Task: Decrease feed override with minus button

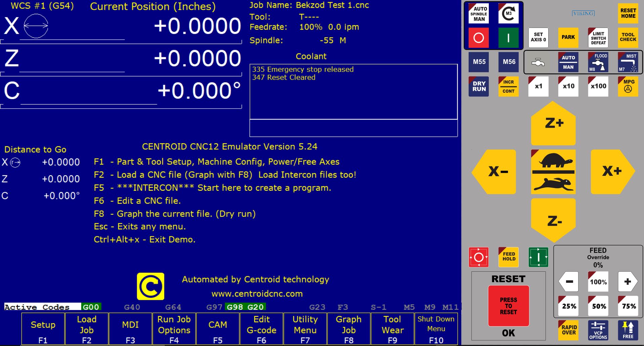Action: (568, 282)
